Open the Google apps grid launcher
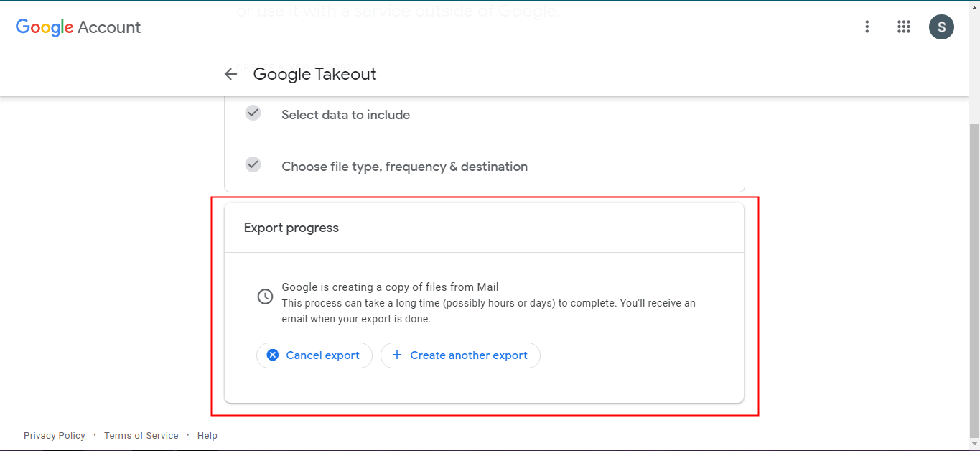This screenshot has height=451, width=980. tap(904, 27)
